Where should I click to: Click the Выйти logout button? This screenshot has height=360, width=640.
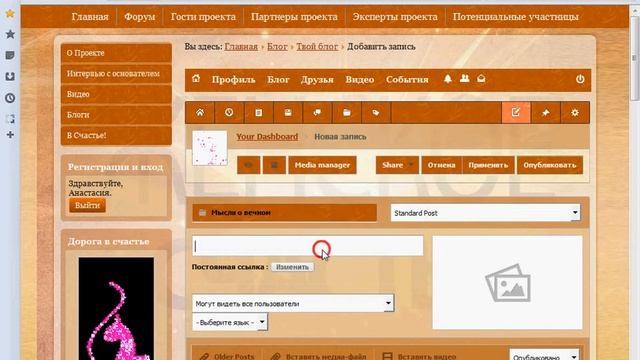[x=87, y=205]
